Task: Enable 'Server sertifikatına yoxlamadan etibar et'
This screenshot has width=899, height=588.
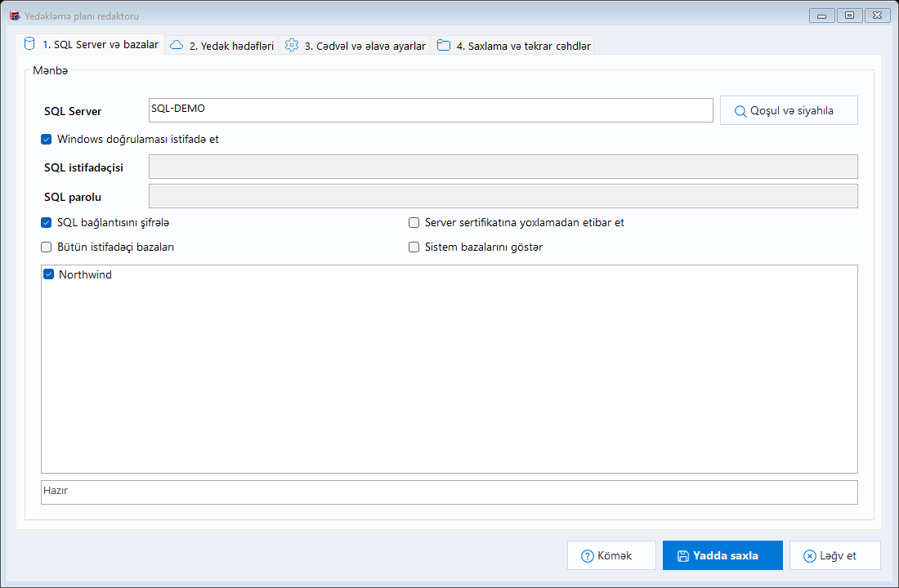Action: point(414,222)
